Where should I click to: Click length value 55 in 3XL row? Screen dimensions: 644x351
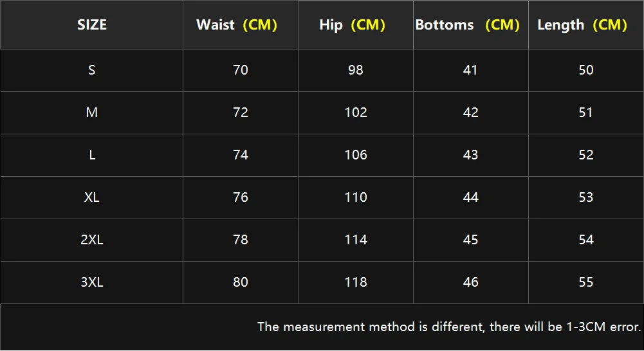(x=586, y=282)
